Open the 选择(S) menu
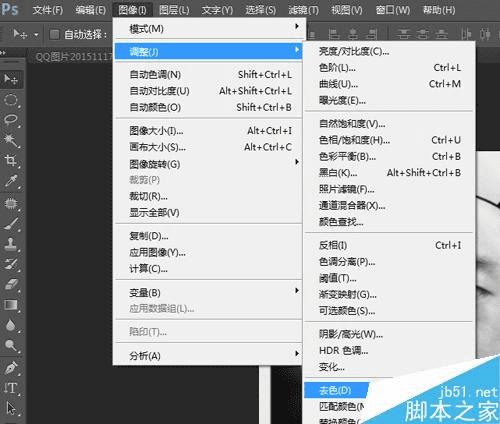This screenshot has height=424, width=500. (x=261, y=10)
